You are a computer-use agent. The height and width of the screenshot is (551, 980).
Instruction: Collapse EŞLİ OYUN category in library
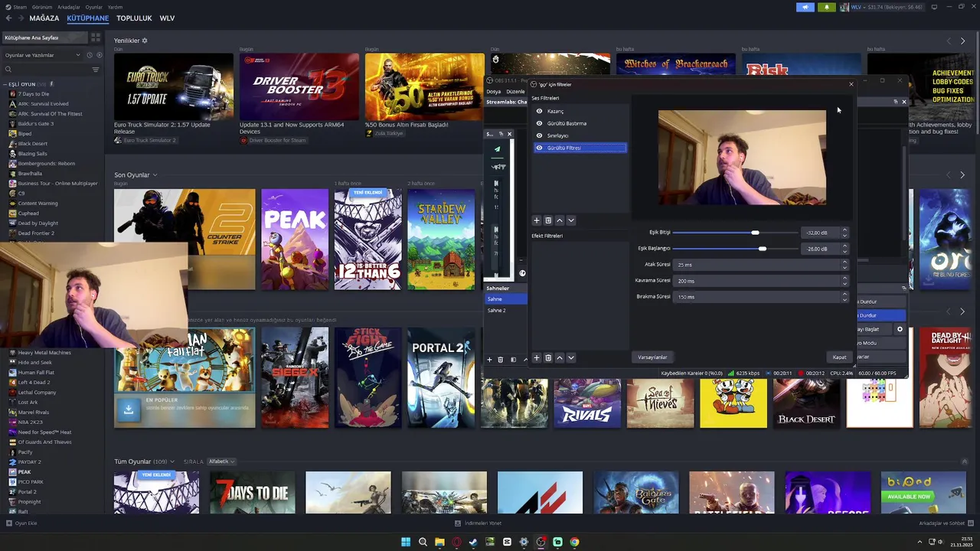tap(5, 84)
